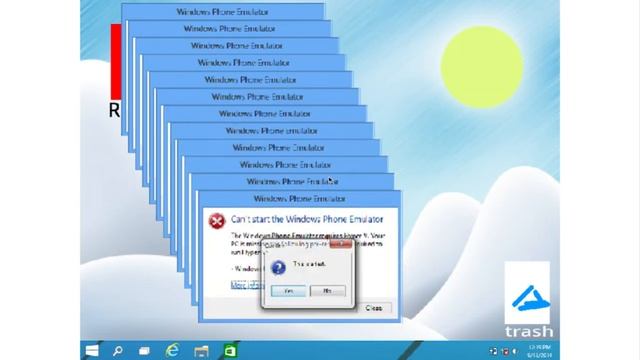Open the Action Center flag icon

tap(505, 351)
